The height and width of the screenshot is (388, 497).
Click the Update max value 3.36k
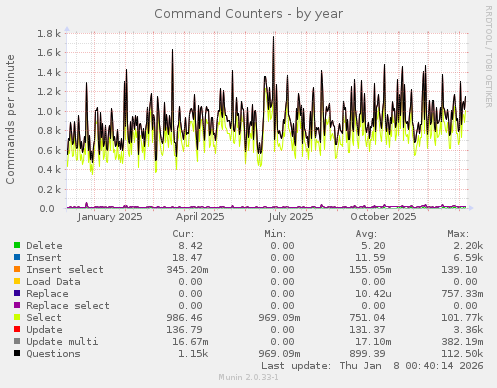pos(468,330)
